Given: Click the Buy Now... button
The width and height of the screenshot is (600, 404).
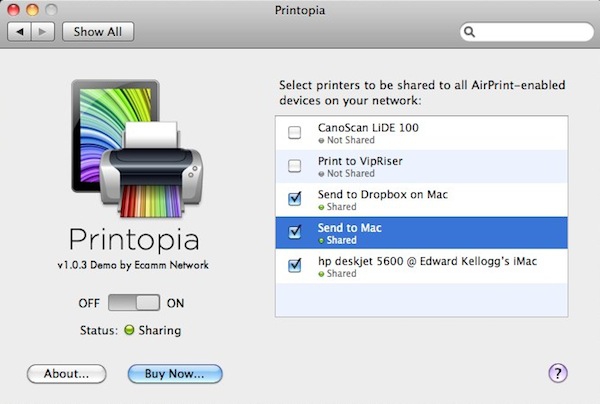Looking at the screenshot, I should (x=175, y=374).
